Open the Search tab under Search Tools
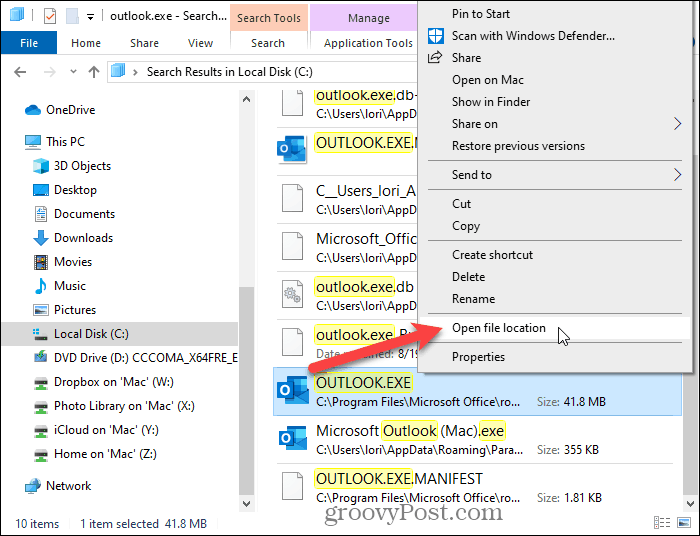Screen dimensions: 700x536 click(x=268, y=43)
